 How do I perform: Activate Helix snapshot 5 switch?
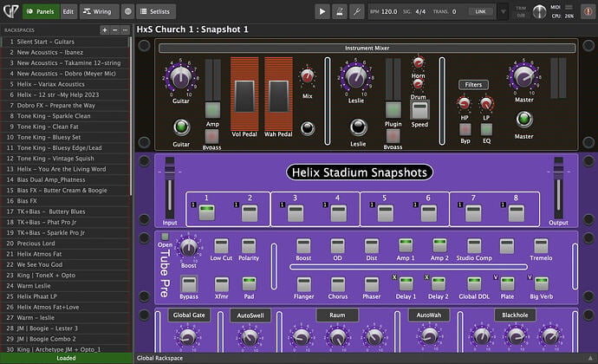(x=385, y=213)
